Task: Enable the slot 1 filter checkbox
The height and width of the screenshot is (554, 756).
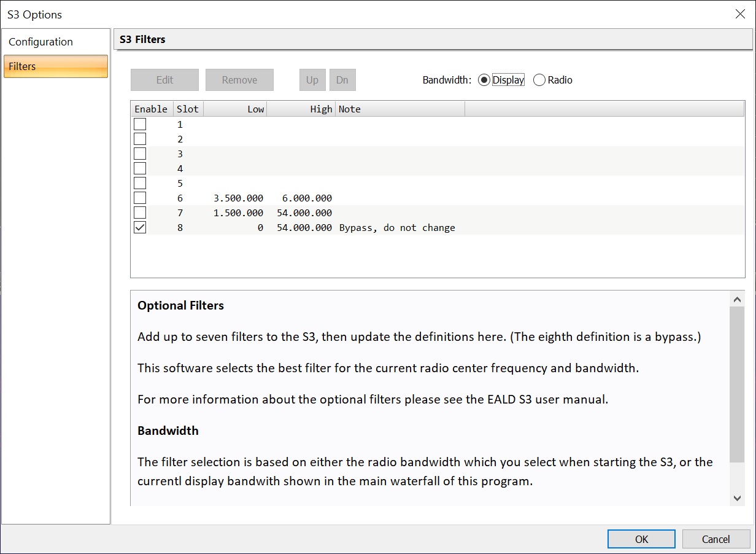Action: click(x=140, y=124)
